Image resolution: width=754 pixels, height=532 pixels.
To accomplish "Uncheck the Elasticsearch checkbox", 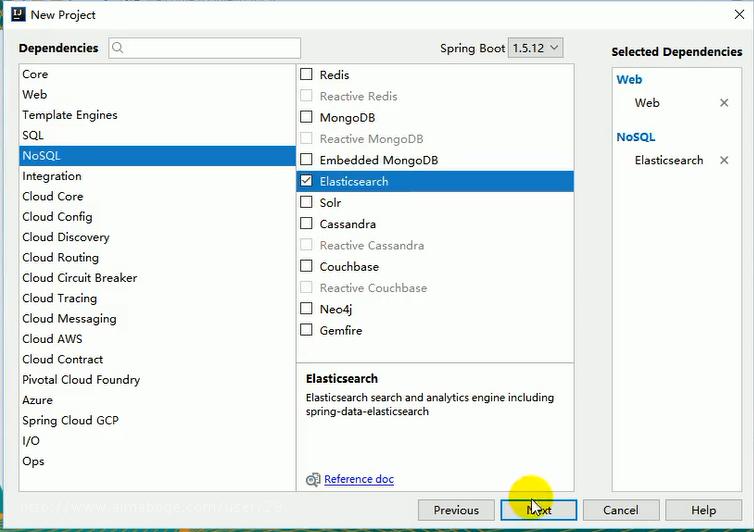I will [306, 181].
